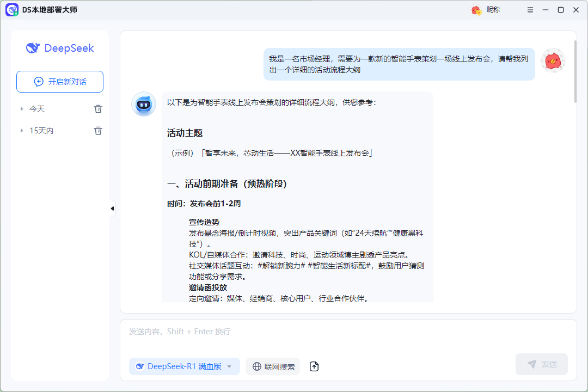Image resolution: width=588 pixels, height=392 pixels.
Task: Open the hamburger menu in the title bar
Action: [530, 9]
